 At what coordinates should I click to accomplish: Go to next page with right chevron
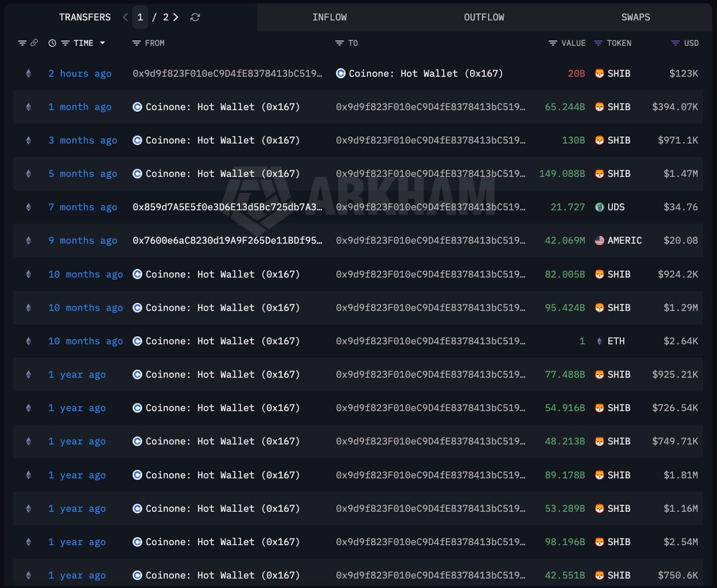[x=176, y=17]
